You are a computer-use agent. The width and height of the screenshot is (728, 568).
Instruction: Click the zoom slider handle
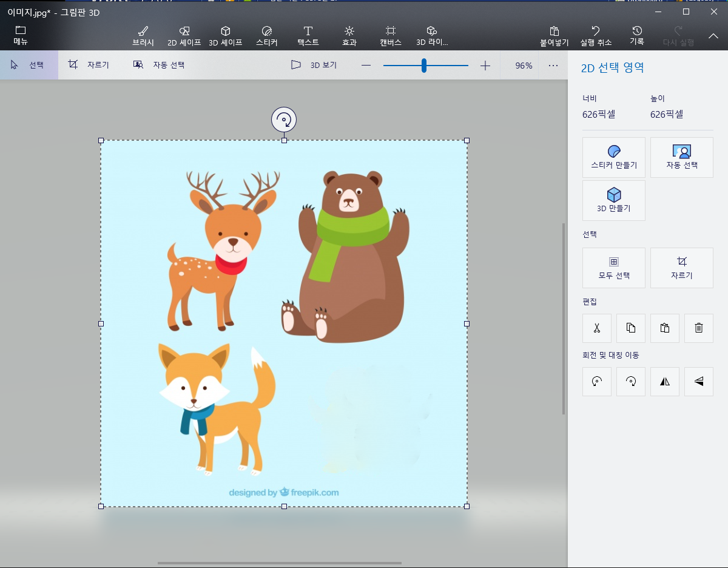(424, 66)
